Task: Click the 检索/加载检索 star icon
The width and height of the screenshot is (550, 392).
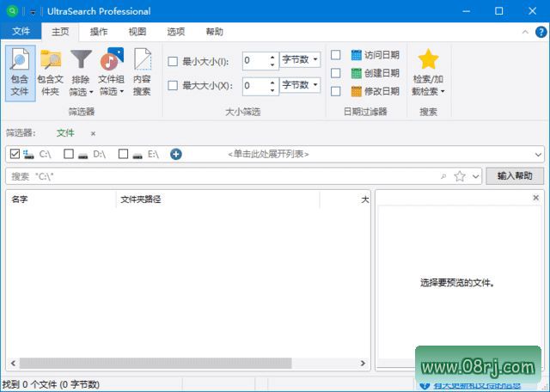Action: click(x=428, y=59)
